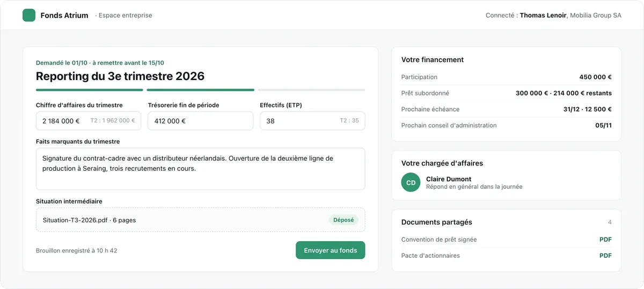Click the second green progress step bar
The width and height of the screenshot is (644, 289).
pyautogui.click(x=201, y=90)
